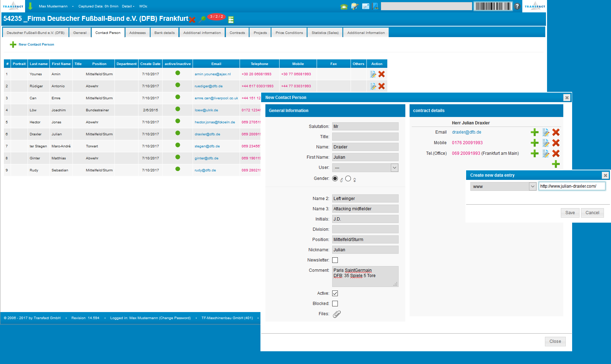The image size is (611, 364).
Task: Switch to the Bank details tab
Action: point(164,33)
